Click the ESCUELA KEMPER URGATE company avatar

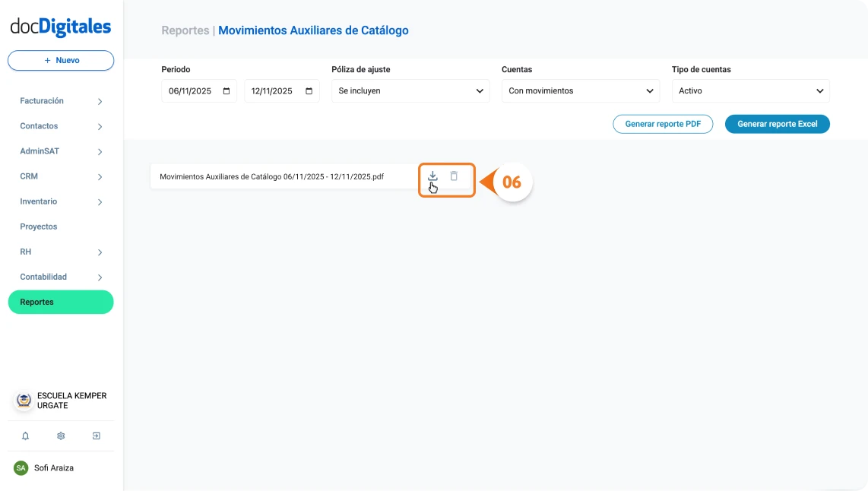[23, 401]
